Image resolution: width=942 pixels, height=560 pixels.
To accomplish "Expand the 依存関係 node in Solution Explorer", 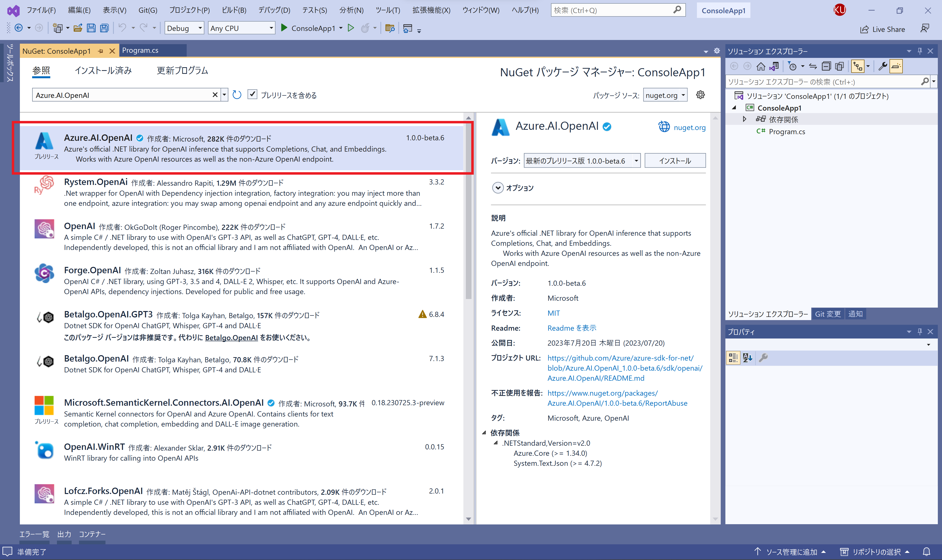I will coord(744,119).
